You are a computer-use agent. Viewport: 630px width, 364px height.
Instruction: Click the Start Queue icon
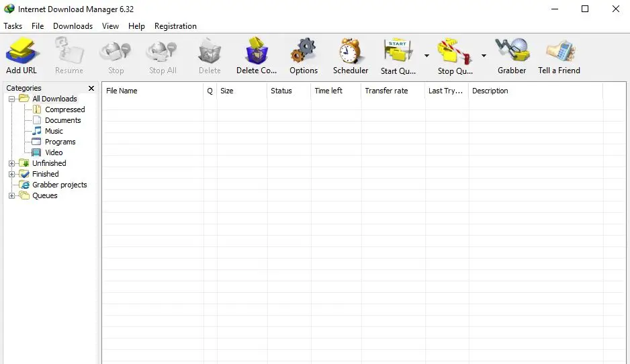[x=398, y=50]
